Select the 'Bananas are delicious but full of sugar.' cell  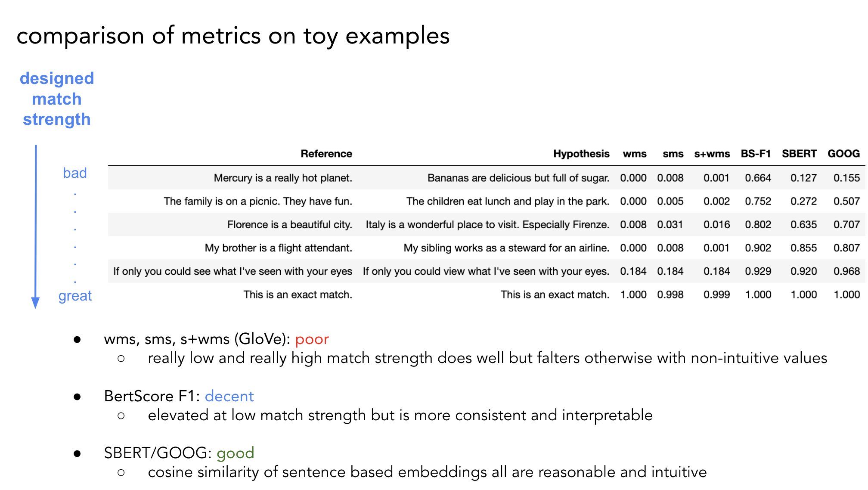point(518,178)
